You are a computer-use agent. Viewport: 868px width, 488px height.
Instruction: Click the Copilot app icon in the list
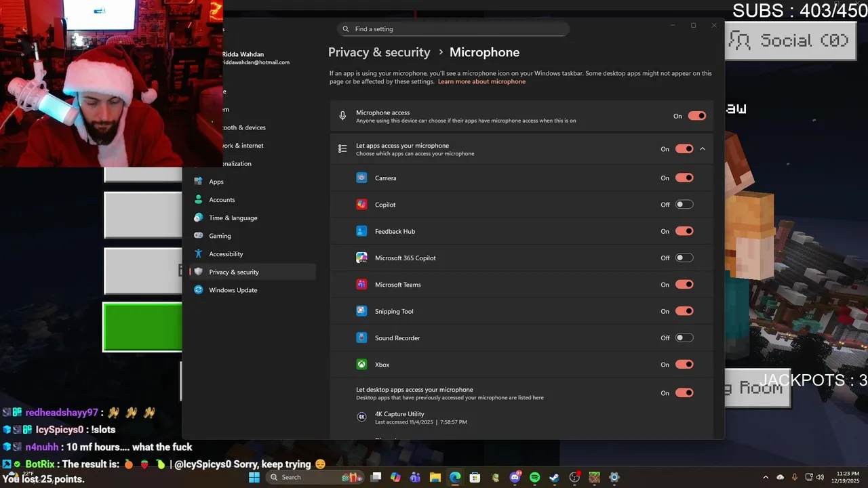[361, 205]
